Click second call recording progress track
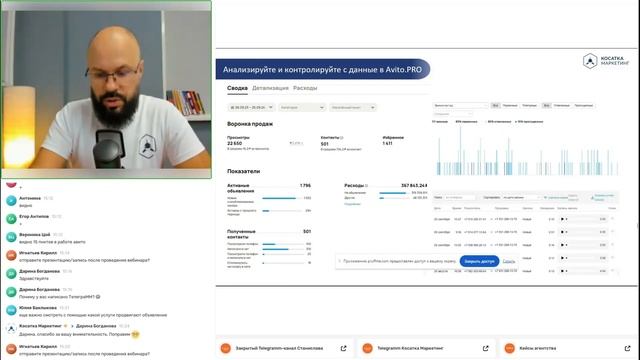Screen dimensions: 640x360 (583, 232)
